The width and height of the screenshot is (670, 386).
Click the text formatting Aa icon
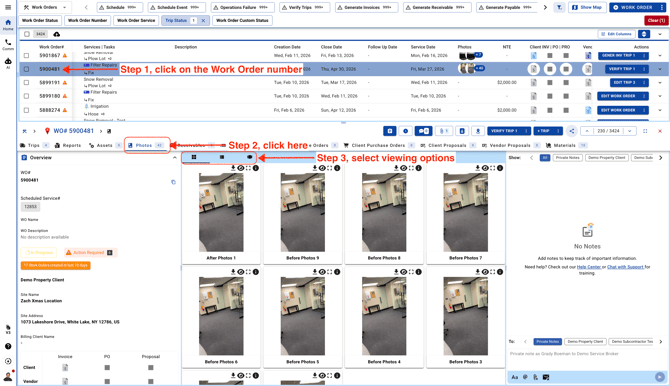(514, 377)
